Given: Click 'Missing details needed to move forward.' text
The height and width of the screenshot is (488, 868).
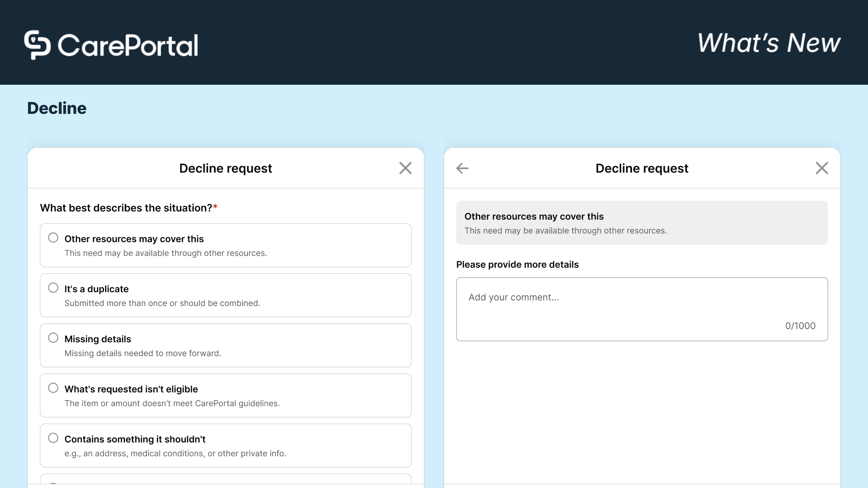Looking at the screenshot, I should coord(143,353).
